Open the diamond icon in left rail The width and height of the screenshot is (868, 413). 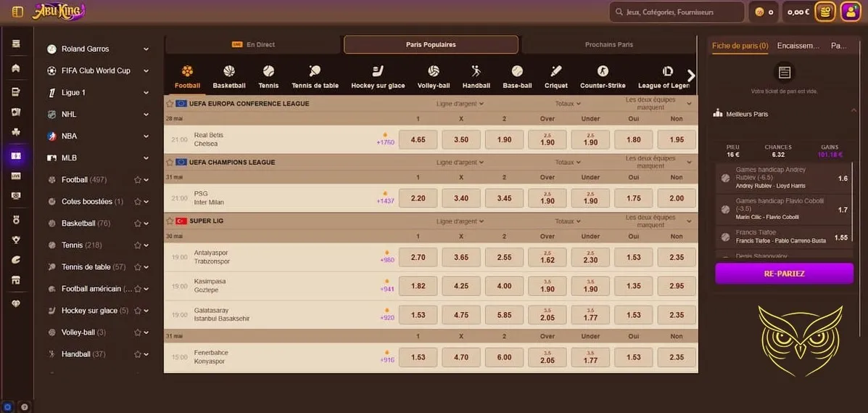(x=16, y=304)
